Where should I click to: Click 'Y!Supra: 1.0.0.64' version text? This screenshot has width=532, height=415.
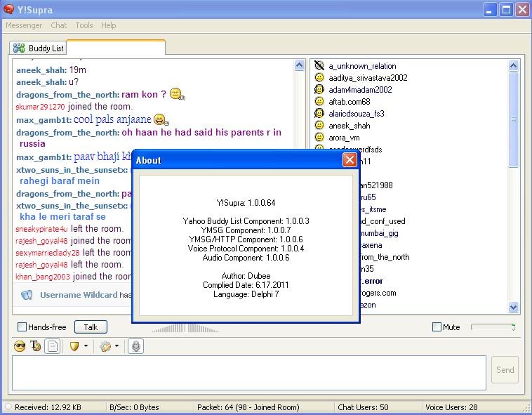tap(246, 203)
